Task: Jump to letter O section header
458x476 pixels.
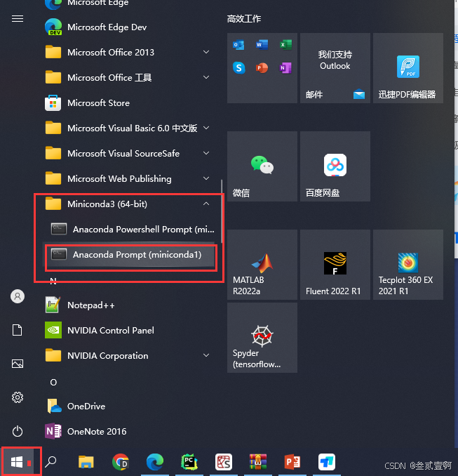Action: point(53,382)
